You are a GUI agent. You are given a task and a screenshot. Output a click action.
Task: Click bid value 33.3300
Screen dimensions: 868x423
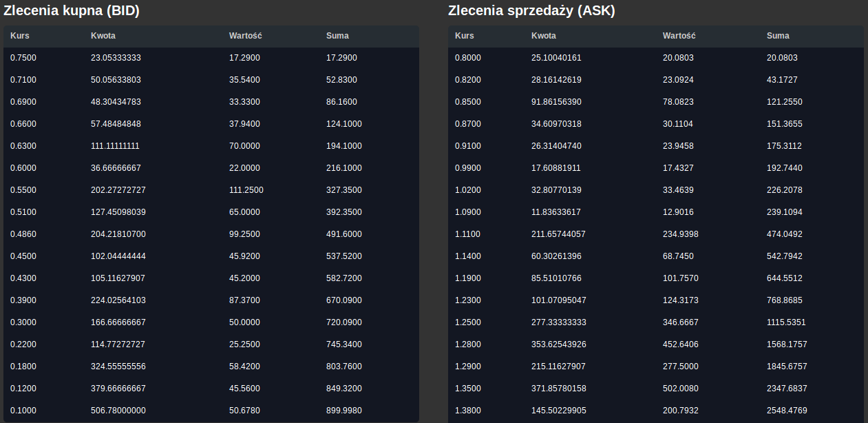point(244,102)
